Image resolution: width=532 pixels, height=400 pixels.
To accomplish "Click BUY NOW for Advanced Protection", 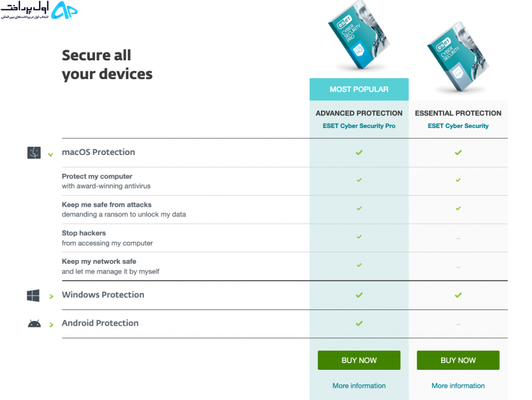I will pos(359,360).
